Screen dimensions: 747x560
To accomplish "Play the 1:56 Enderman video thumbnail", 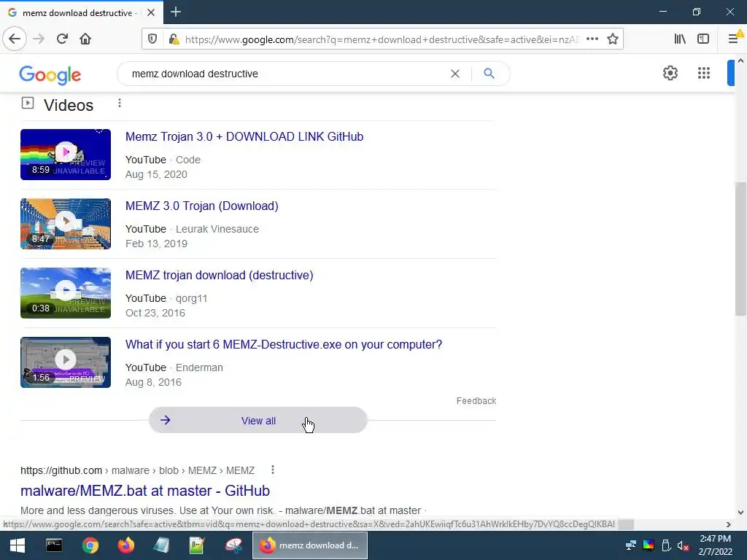I will coord(66,362).
